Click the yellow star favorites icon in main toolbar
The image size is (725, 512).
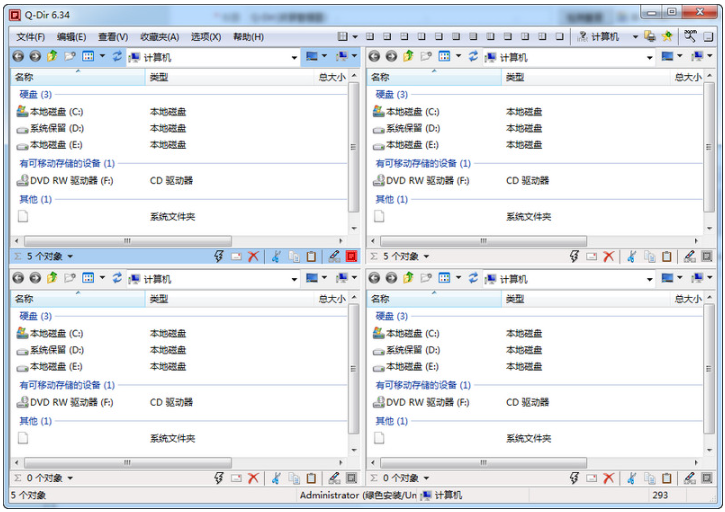[x=667, y=36]
